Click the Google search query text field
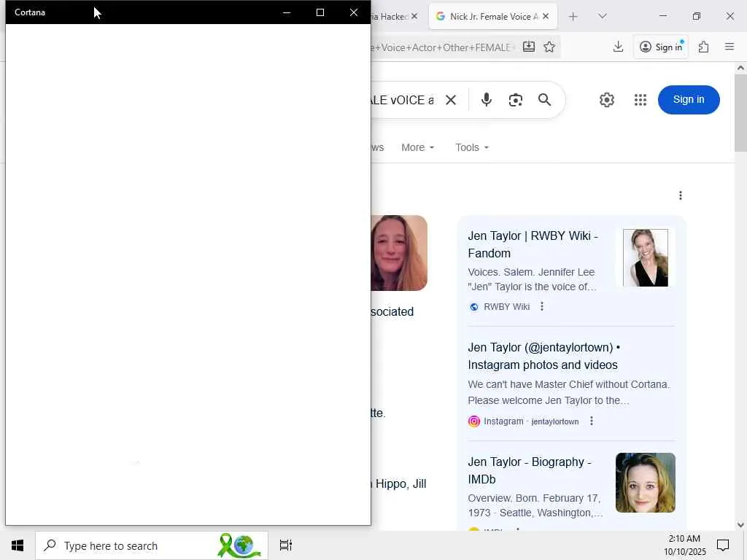This screenshot has height=560, width=747. pos(403,100)
